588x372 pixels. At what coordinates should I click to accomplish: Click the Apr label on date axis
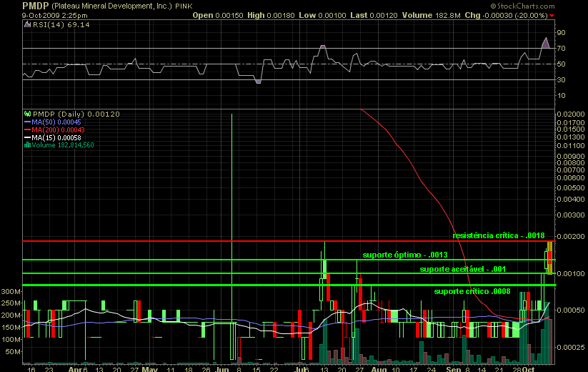pyautogui.click(x=75, y=369)
